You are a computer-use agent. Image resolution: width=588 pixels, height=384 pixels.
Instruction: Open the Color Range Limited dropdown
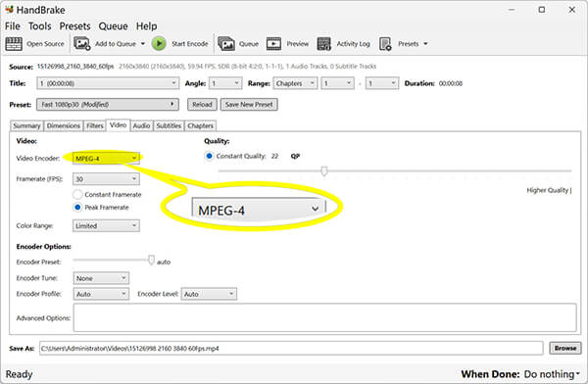point(106,225)
